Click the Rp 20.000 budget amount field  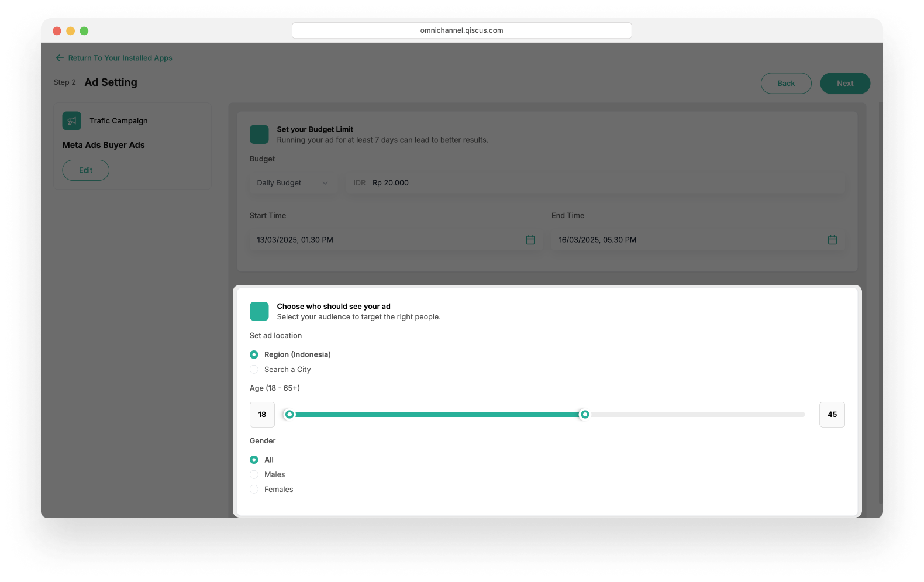595,183
